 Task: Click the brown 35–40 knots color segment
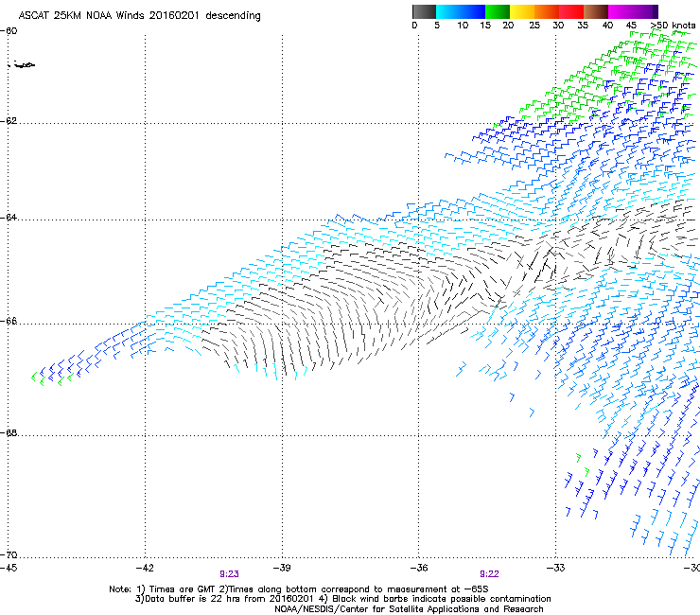tap(596, 11)
